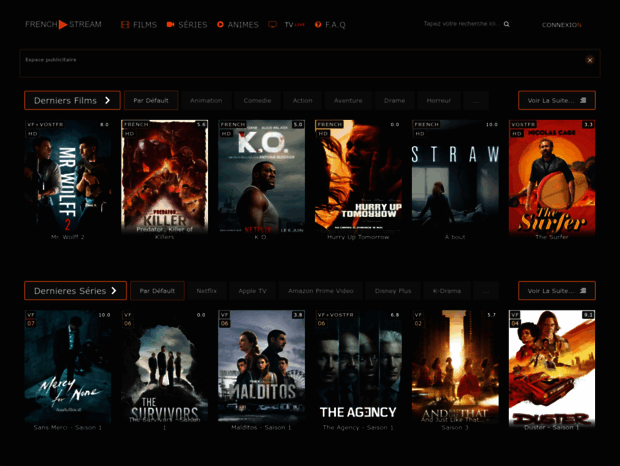Select the Apple TV series tab
The height and width of the screenshot is (466, 620).
click(x=252, y=291)
